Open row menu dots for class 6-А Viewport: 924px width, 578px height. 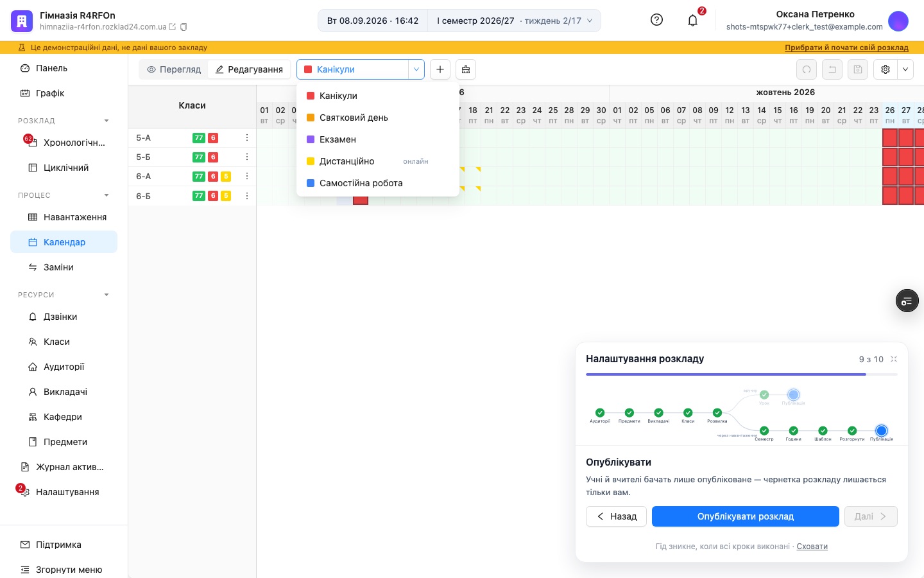click(247, 176)
